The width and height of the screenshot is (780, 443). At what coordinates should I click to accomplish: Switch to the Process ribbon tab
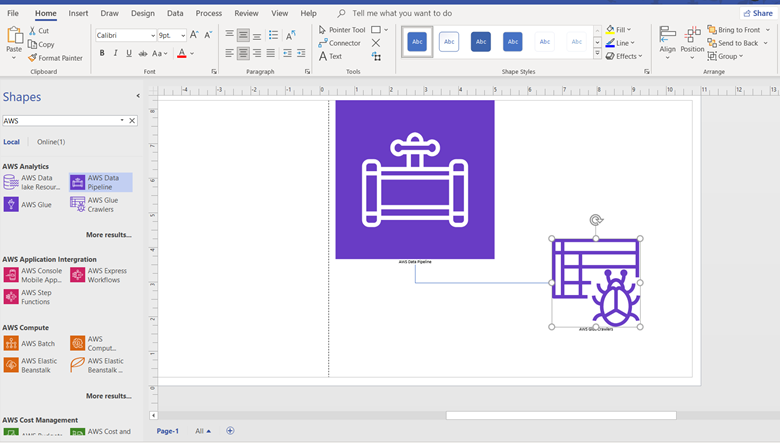click(208, 13)
